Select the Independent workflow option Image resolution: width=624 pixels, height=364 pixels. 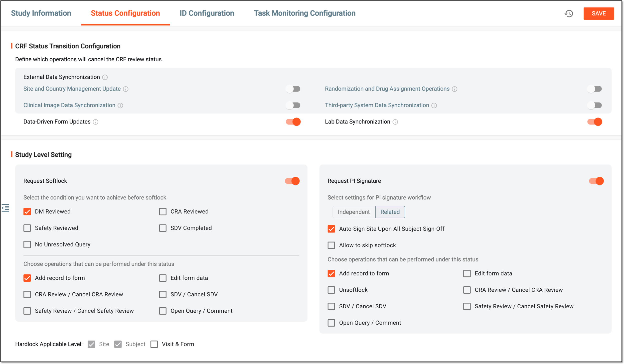354,212
